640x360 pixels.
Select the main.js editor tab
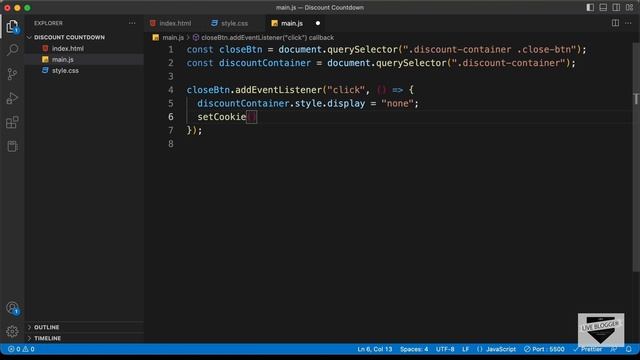coord(291,23)
